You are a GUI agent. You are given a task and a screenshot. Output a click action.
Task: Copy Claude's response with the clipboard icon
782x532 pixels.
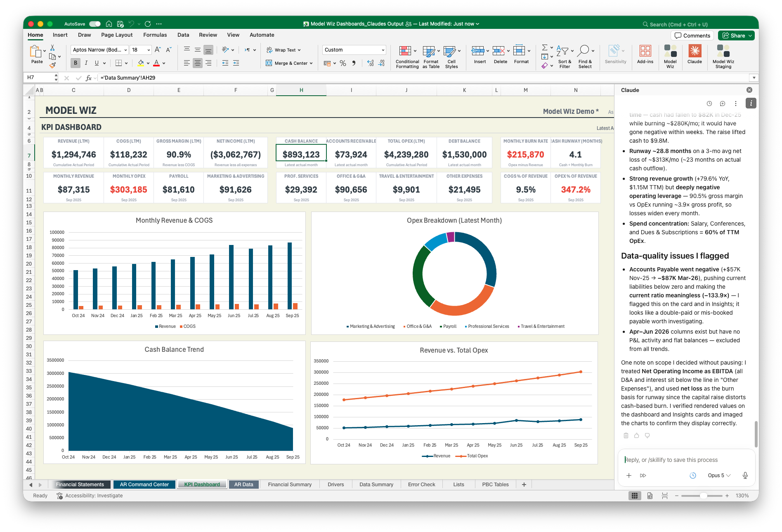tap(626, 435)
